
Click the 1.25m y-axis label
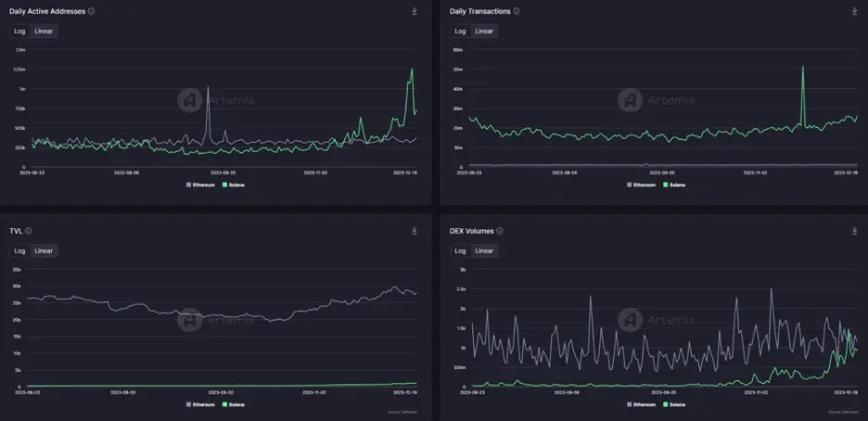(21, 70)
